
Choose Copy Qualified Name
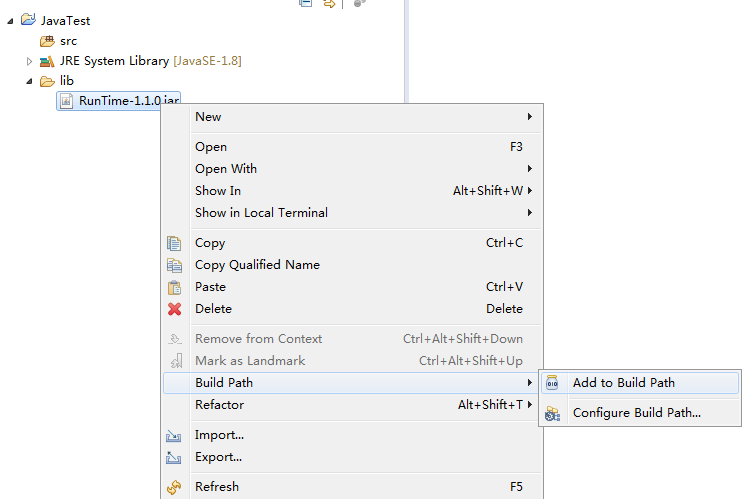(352, 265)
